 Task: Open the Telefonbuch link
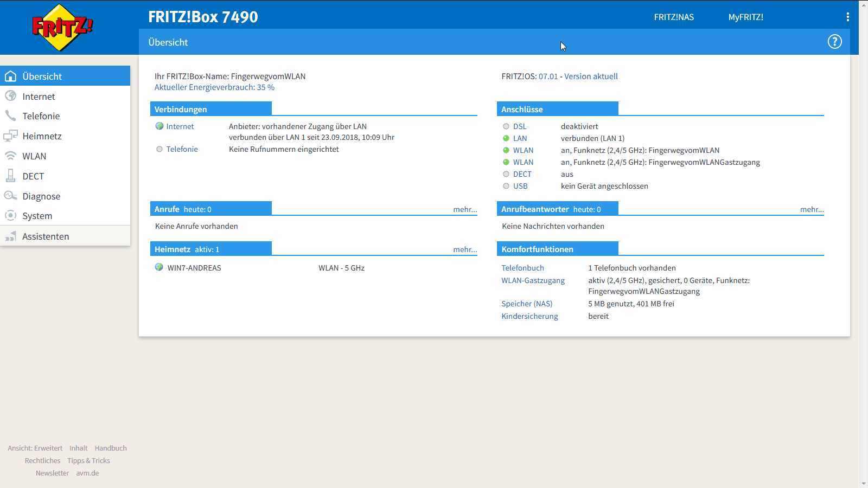pos(522,268)
